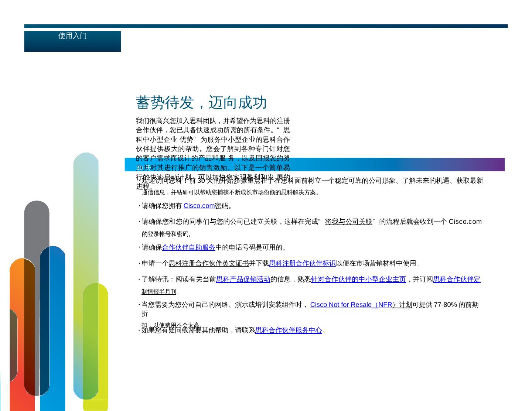The height and width of the screenshot is (411, 532).
Task: Click the 思科注册合作伙伴标识 download link
Action: [302, 263]
